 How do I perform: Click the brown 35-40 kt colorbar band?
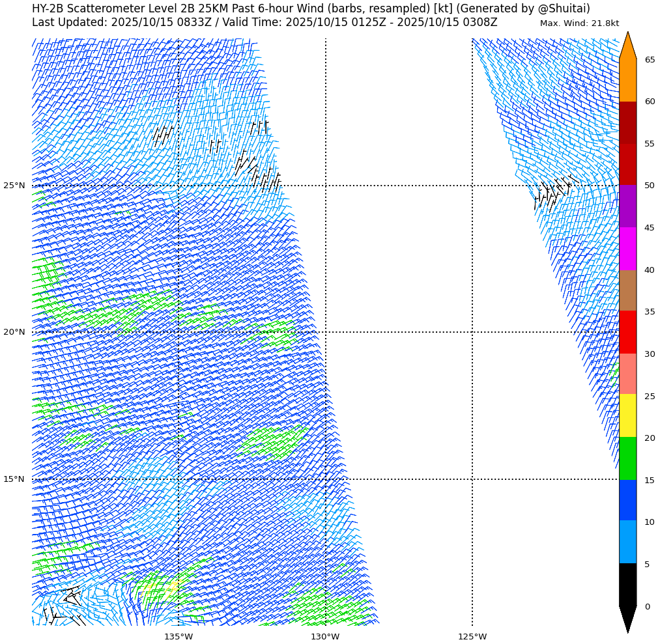pyautogui.click(x=627, y=290)
